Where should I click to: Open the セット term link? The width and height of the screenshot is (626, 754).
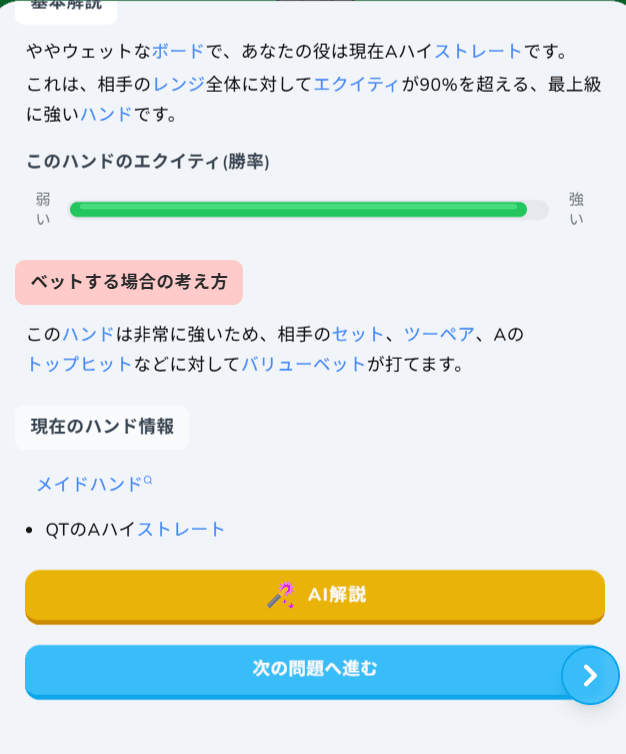click(x=358, y=334)
